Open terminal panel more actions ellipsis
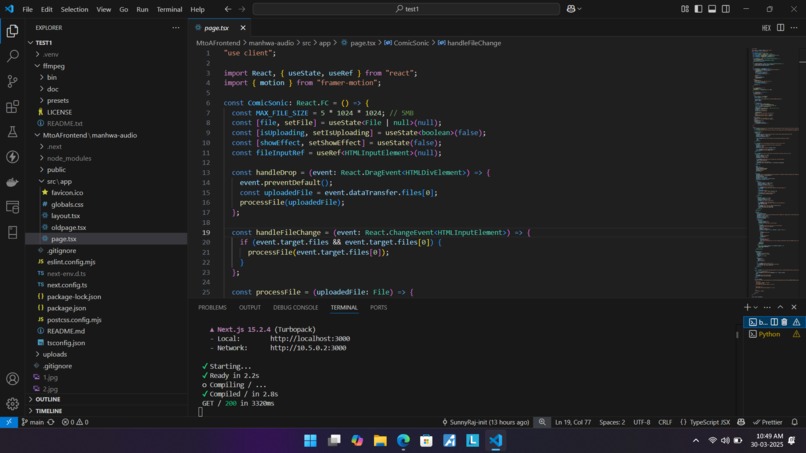Viewport: 806px width, 453px height. 767,307
